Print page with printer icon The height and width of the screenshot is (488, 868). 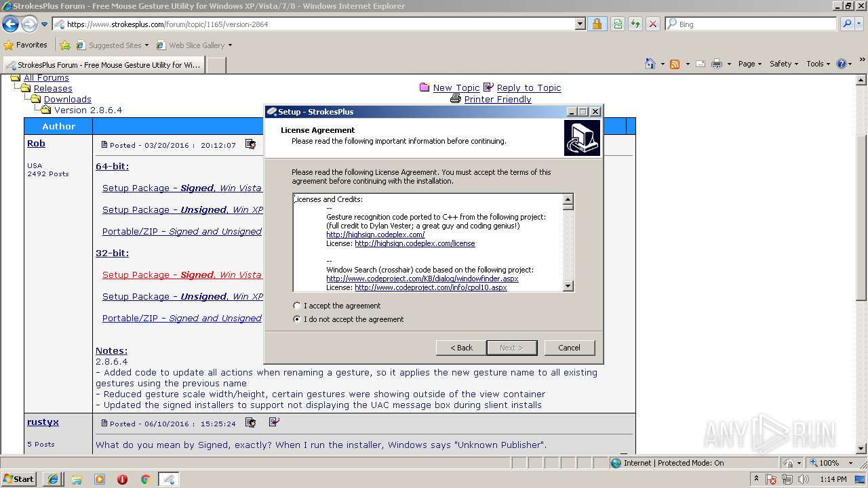(x=717, y=64)
